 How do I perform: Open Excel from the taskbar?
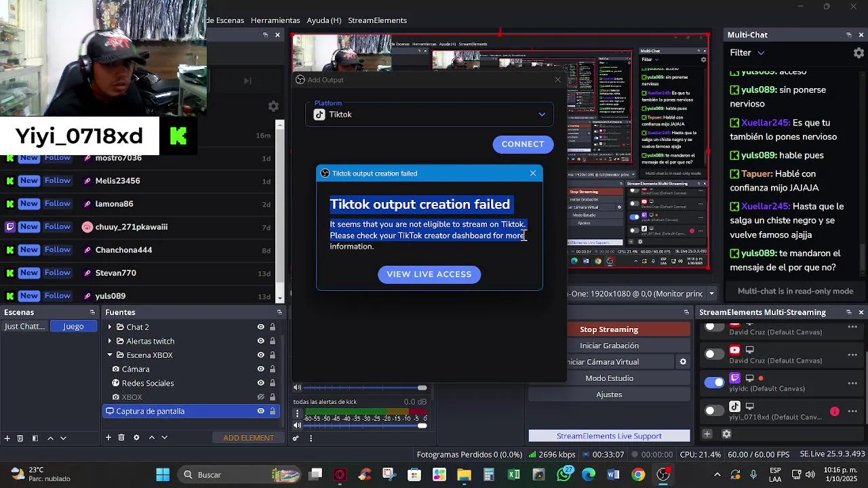tap(513, 474)
